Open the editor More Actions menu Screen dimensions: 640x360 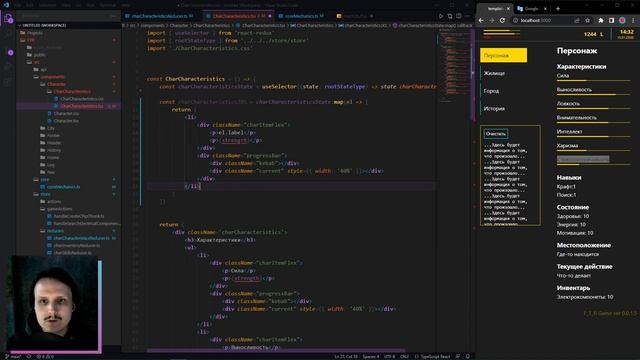tap(468, 16)
